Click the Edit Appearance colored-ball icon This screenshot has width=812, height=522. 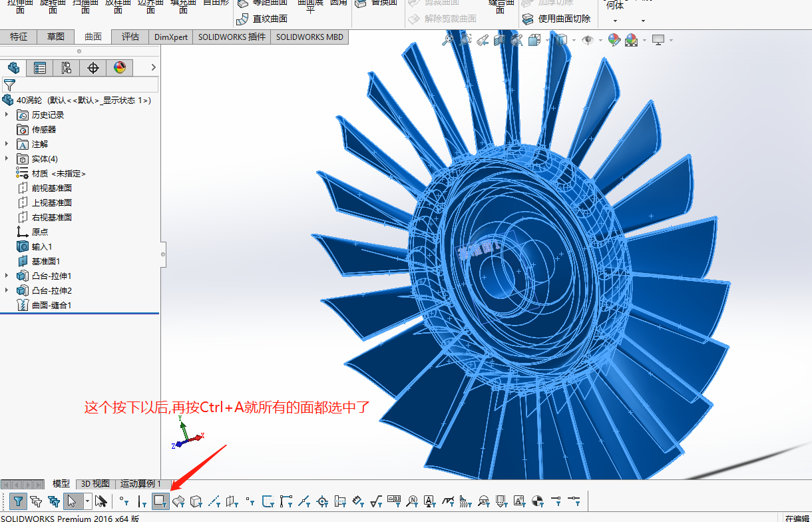pyautogui.click(x=614, y=40)
